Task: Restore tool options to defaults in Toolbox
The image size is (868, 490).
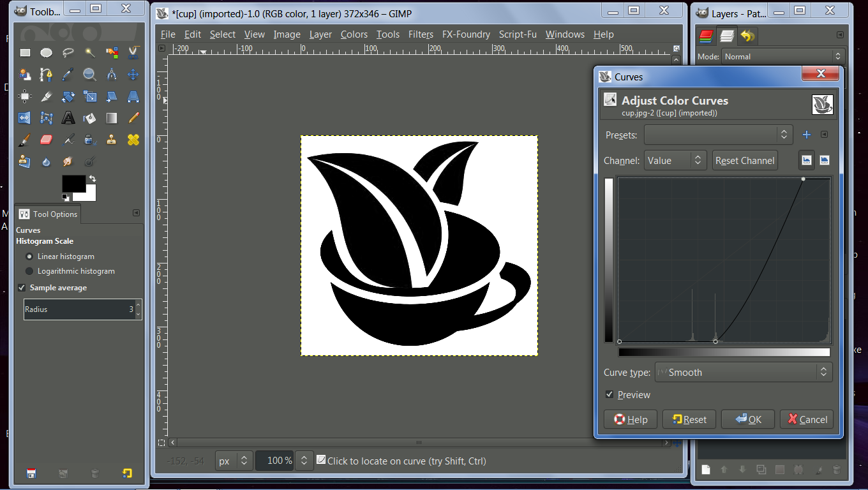Action: tap(127, 473)
